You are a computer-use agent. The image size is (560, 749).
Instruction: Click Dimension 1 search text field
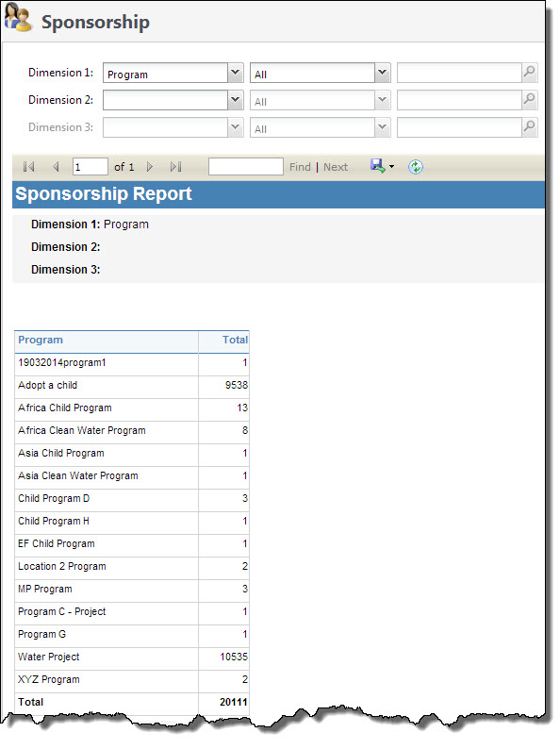(460, 73)
